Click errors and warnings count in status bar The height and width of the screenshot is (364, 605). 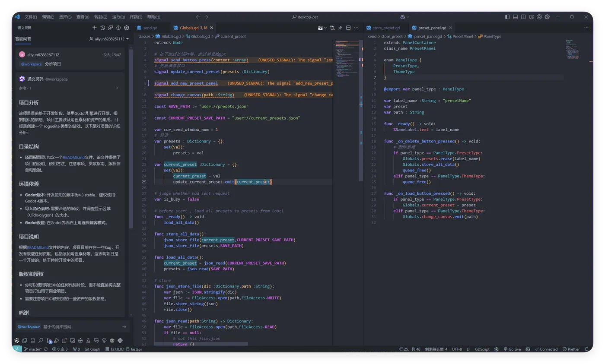[60, 349]
